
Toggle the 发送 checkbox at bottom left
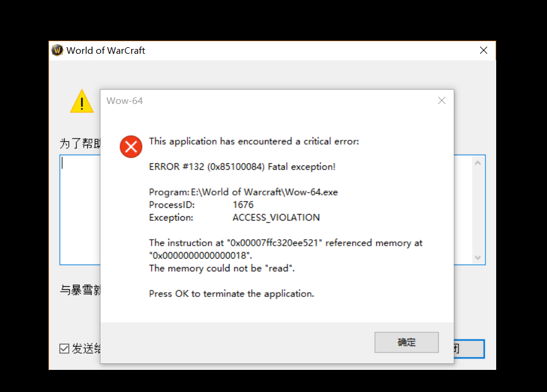65,349
